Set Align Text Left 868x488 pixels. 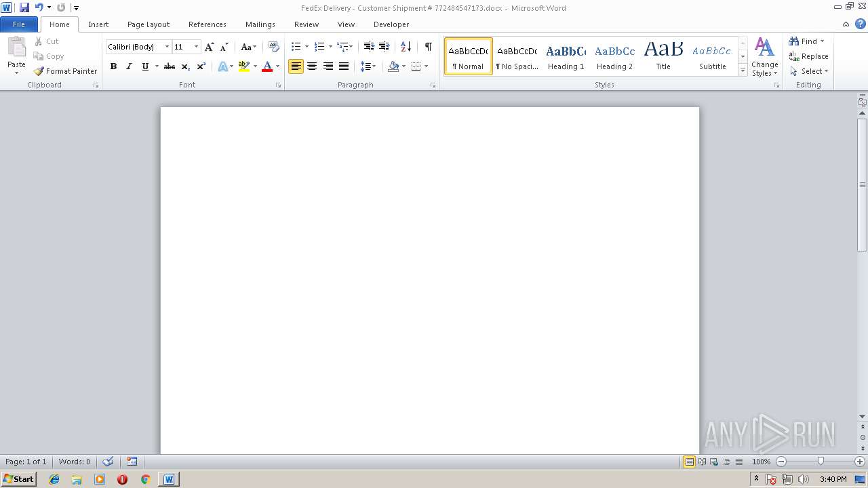(x=296, y=66)
